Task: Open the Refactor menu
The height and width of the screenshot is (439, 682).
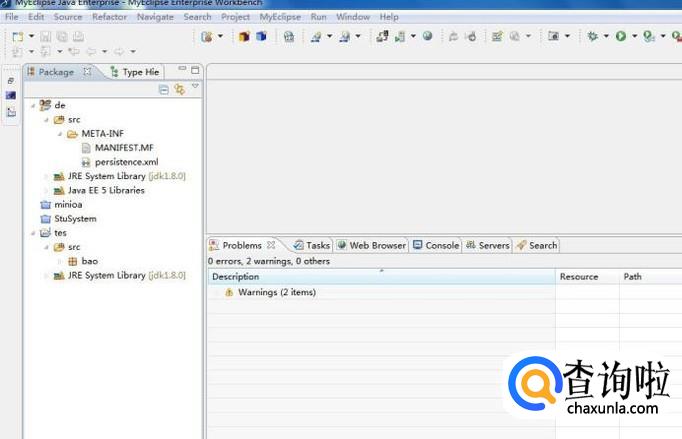Action: point(109,17)
